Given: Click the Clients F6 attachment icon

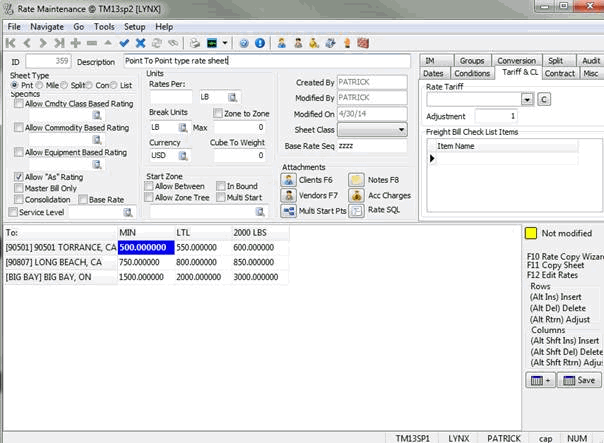Looking at the screenshot, I should click(x=288, y=180).
